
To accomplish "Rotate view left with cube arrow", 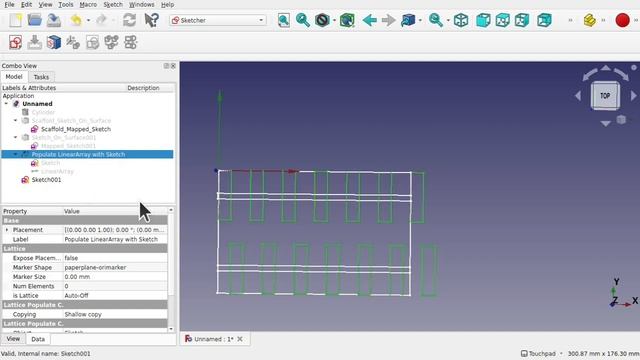I will pyautogui.click(x=578, y=96).
